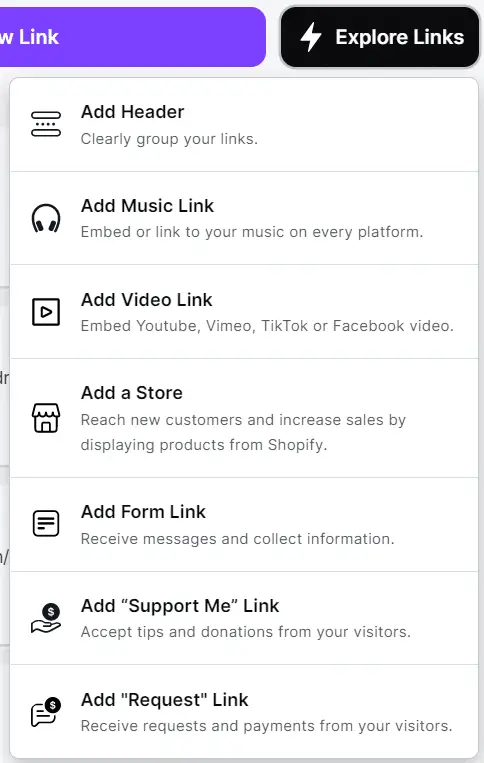Click the hand with coin icon
Image resolution: width=484 pixels, height=763 pixels.
coord(46,618)
